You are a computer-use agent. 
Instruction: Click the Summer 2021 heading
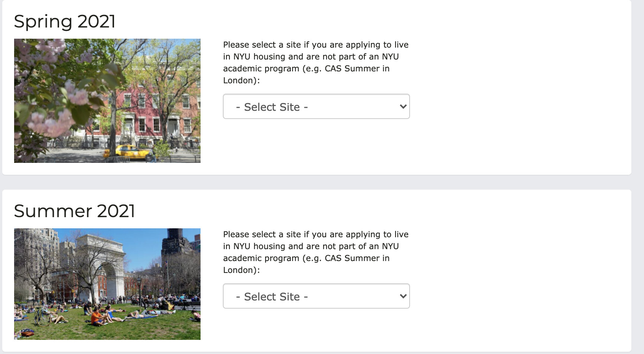click(x=74, y=211)
